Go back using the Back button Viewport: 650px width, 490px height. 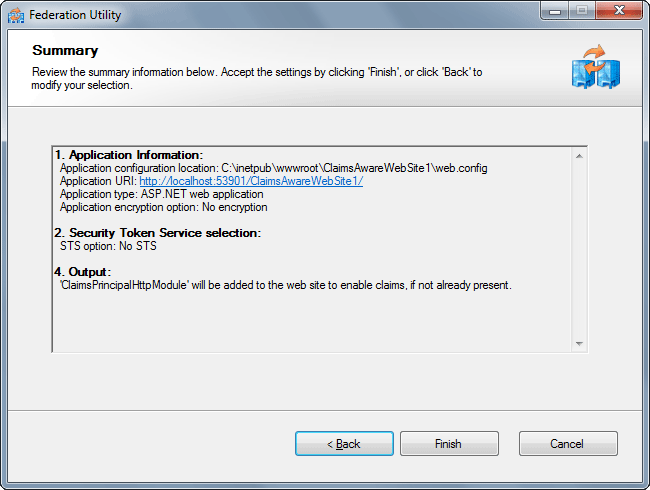point(344,444)
